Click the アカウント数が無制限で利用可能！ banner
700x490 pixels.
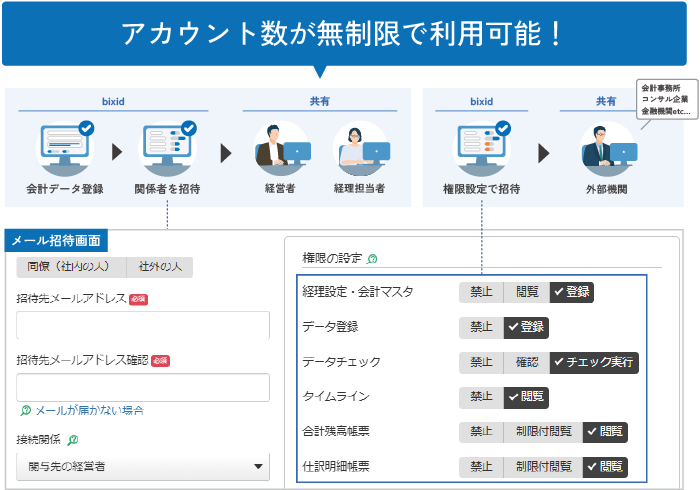(x=344, y=34)
